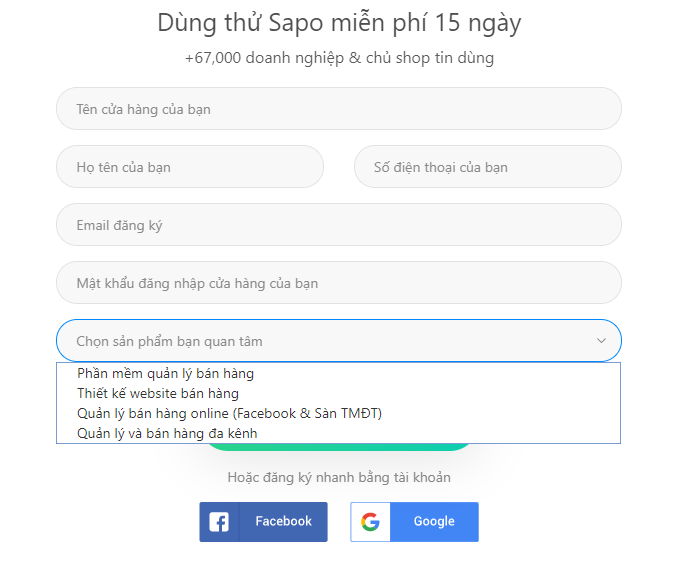The image size is (676, 584).
Task: Sign up with the Facebook button label
Action: coord(283,522)
